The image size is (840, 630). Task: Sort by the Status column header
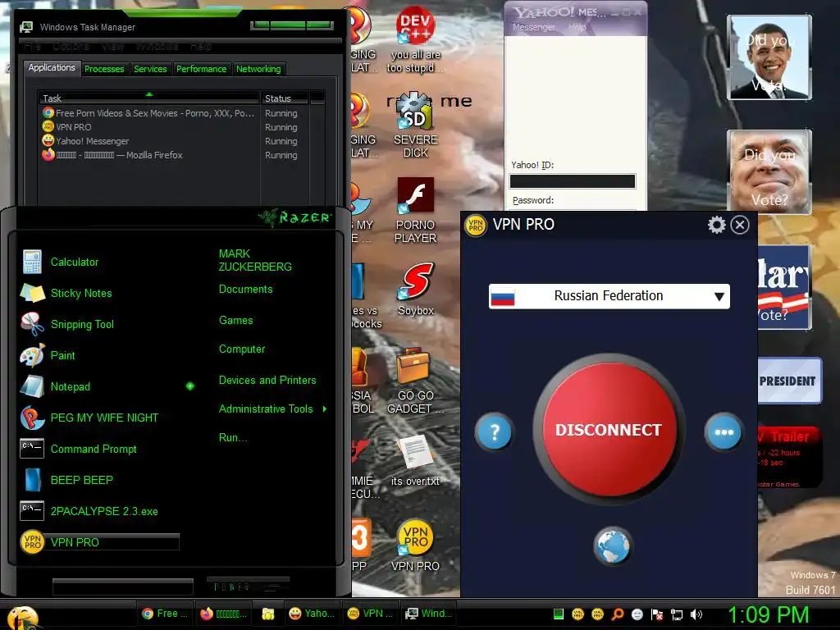pos(285,98)
